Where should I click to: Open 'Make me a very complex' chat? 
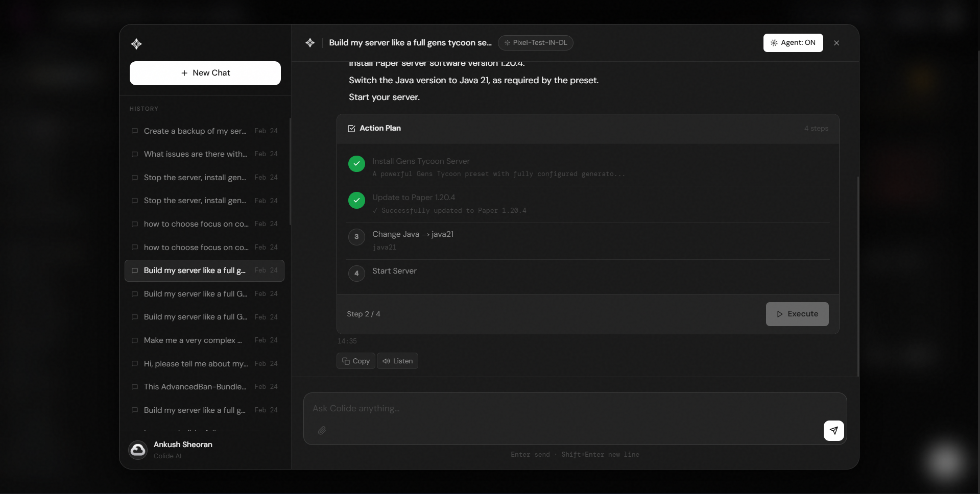204,340
